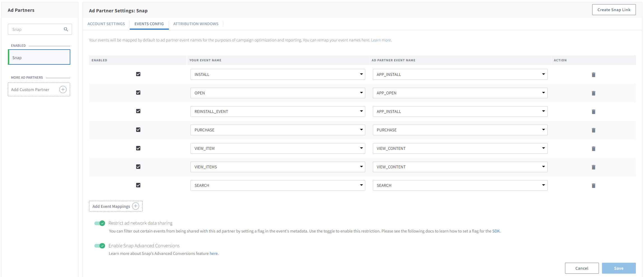Uncheck the REINSTALL_EVENT enabled checkbox
Viewport: 644px width, 277px height.
click(x=138, y=111)
